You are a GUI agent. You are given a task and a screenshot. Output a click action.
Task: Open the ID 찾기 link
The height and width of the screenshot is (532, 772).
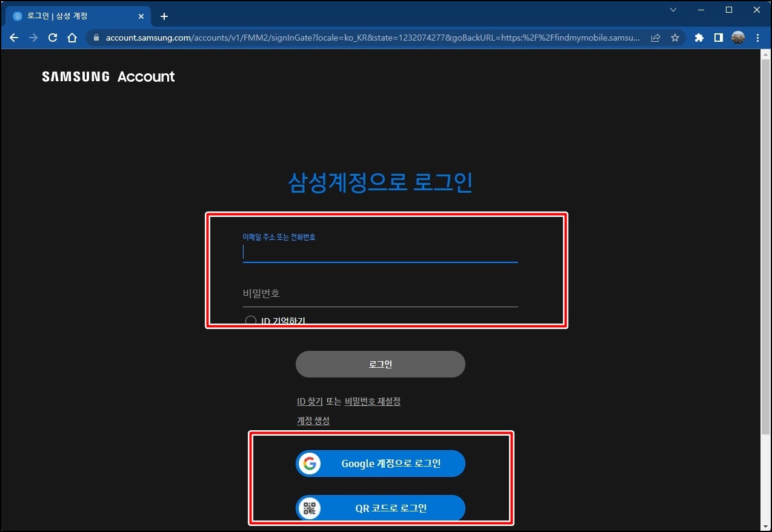pyautogui.click(x=310, y=401)
